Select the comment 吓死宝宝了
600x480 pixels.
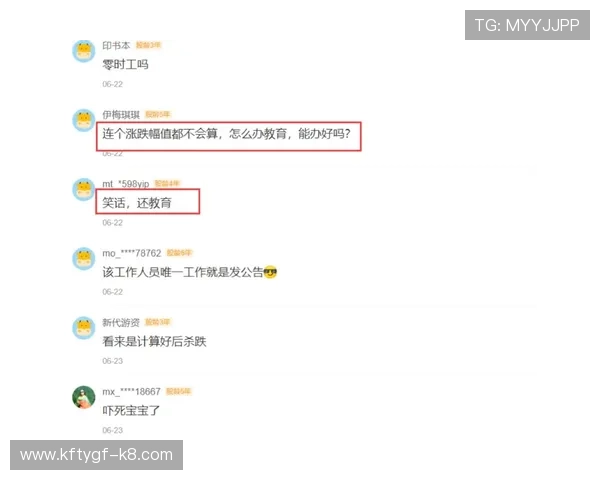coord(131,411)
